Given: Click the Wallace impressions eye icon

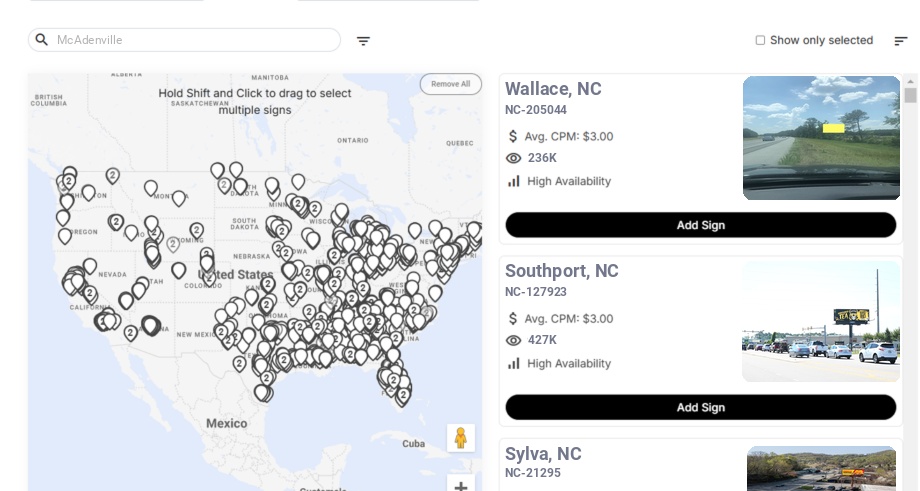Looking at the screenshot, I should (514, 158).
